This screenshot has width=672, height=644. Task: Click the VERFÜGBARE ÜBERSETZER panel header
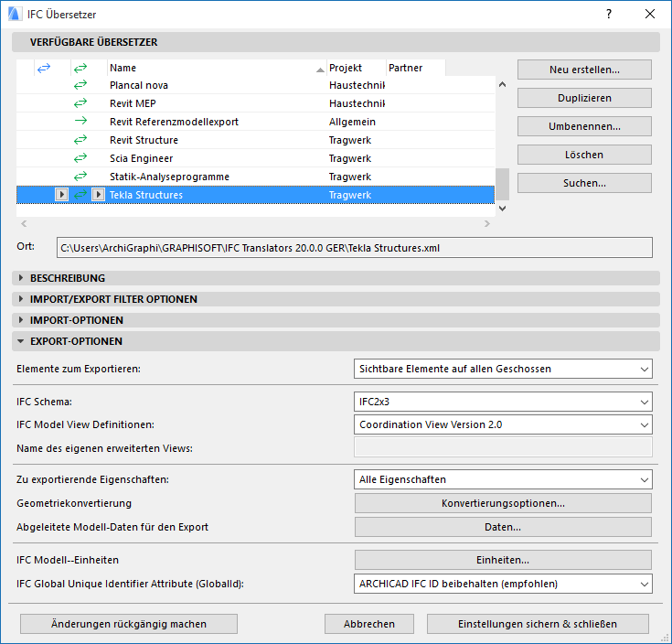tap(336, 42)
